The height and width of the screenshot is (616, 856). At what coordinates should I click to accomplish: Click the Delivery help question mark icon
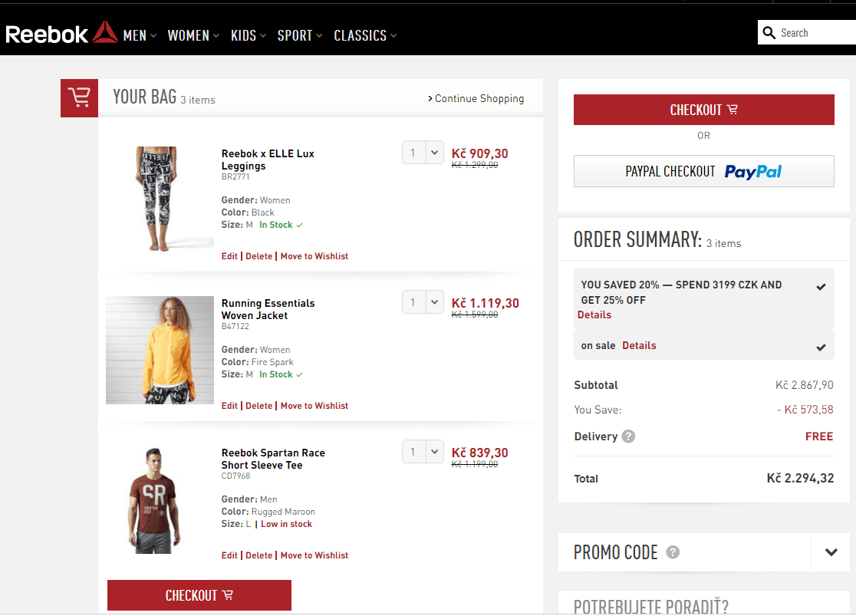coord(628,436)
